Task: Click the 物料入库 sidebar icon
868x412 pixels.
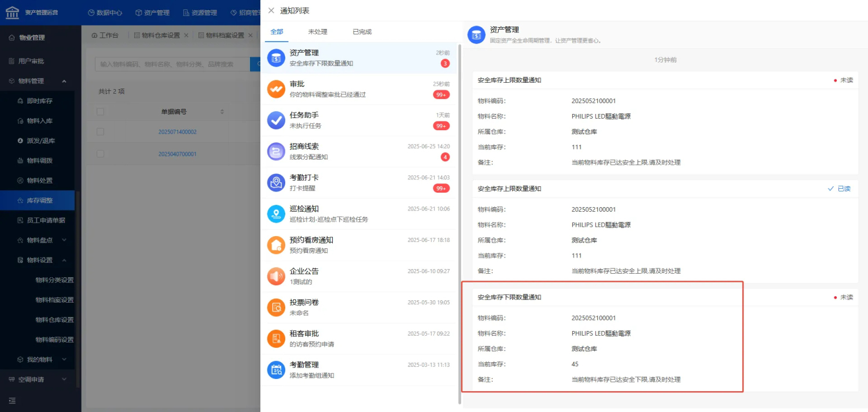Action: tap(20, 121)
